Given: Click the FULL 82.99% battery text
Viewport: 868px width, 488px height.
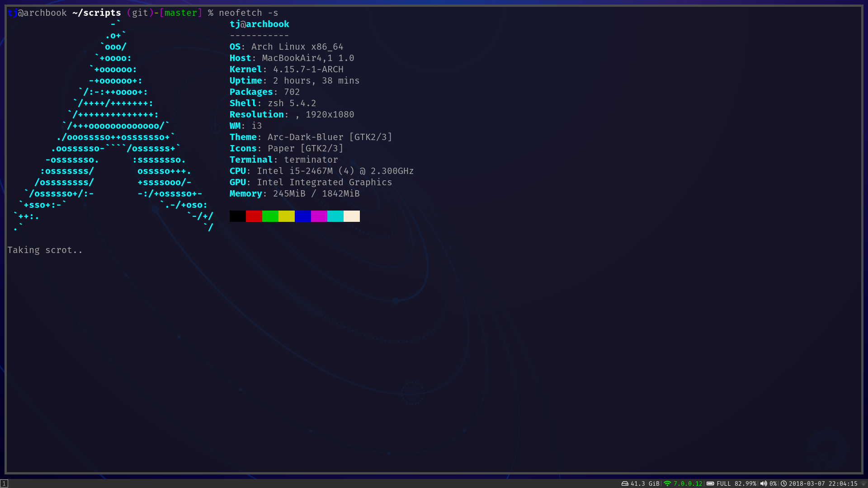Looking at the screenshot, I should (736, 483).
